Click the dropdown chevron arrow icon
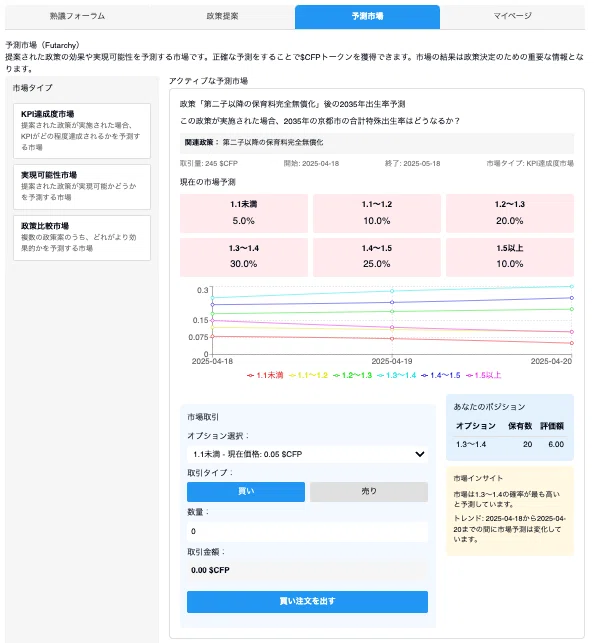The image size is (595, 643). [x=419, y=454]
